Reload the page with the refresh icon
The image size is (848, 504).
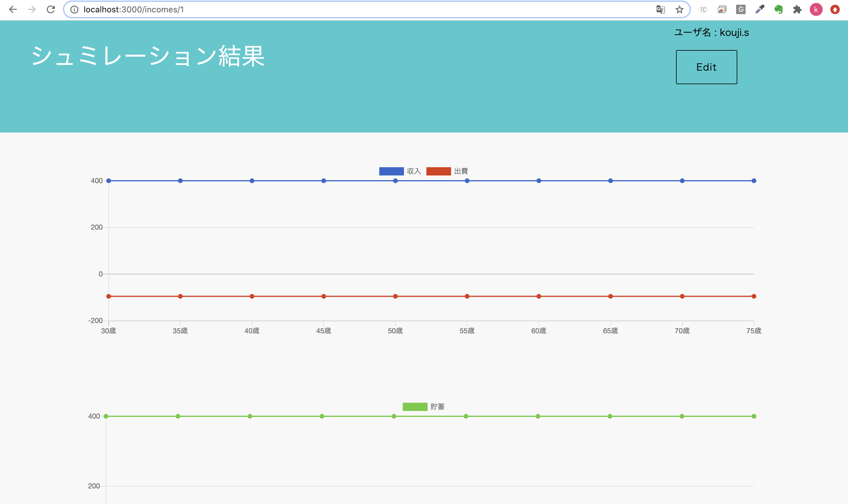point(51,9)
